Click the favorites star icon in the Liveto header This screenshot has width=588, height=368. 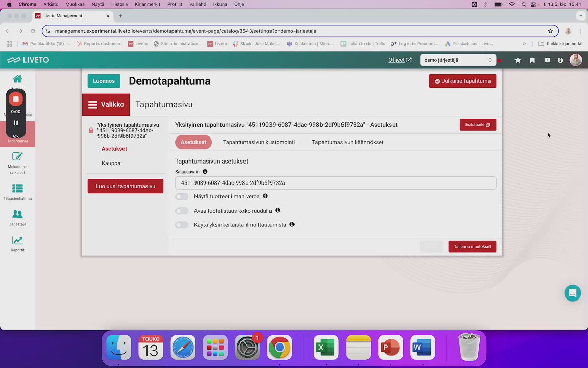coord(518,60)
